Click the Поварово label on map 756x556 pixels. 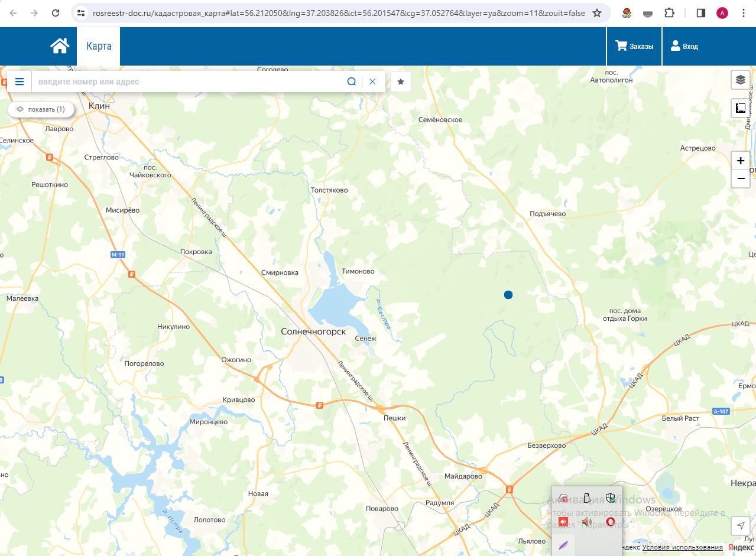point(382,508)
